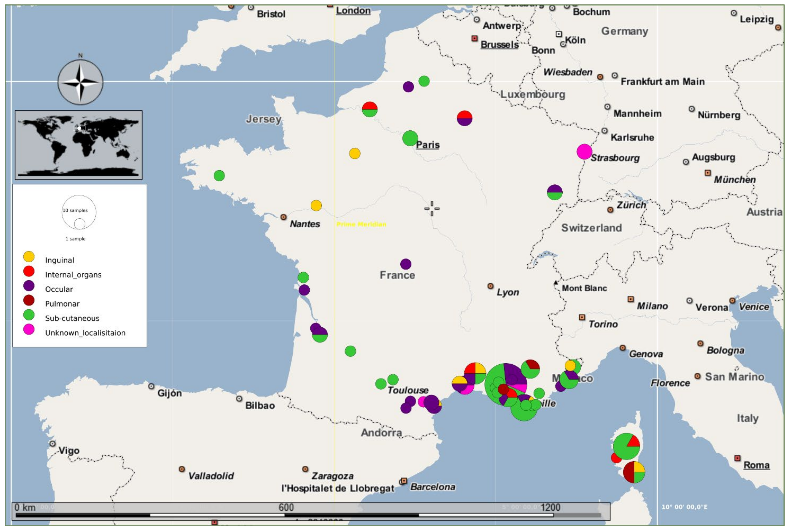This screenshot has height=532, width=790.
Task: Click the green Sub-cutaneous legend circle
Action: point(29,315)
